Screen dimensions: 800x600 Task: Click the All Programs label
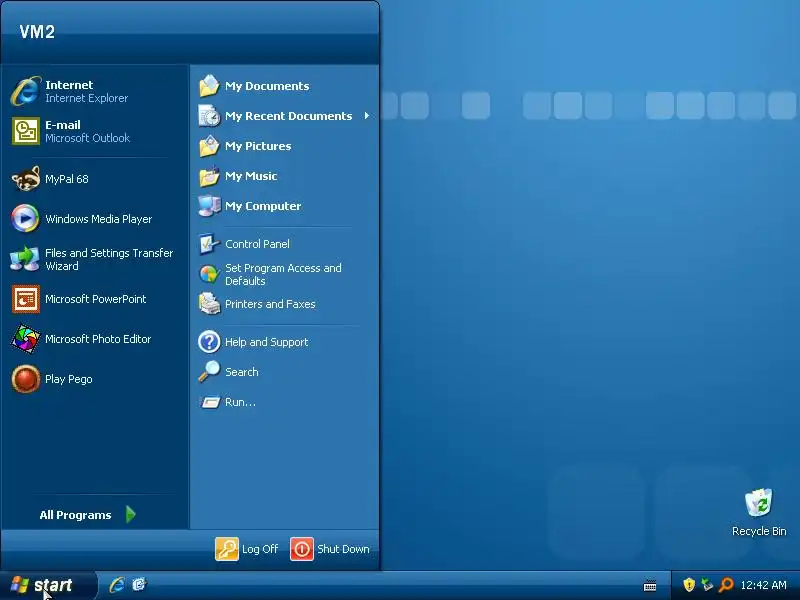click(76, 515)
